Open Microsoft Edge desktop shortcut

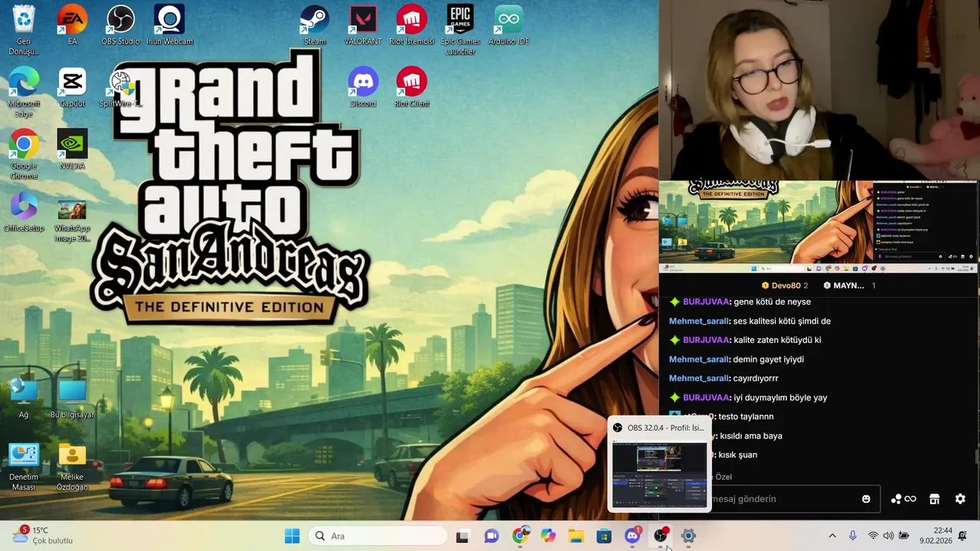click(24, 93)
